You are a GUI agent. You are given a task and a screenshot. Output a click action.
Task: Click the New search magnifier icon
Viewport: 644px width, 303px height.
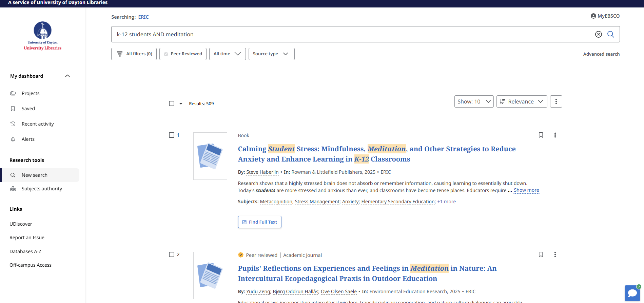click(x=13, y=175)
